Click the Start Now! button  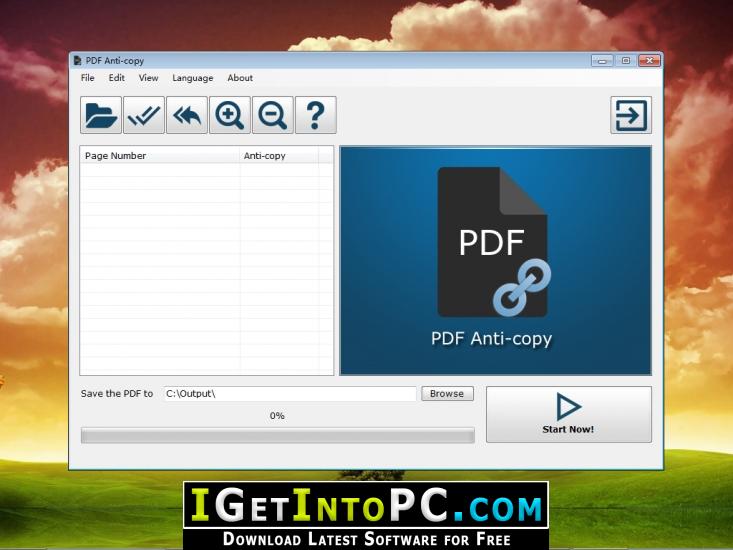(568, 414)
